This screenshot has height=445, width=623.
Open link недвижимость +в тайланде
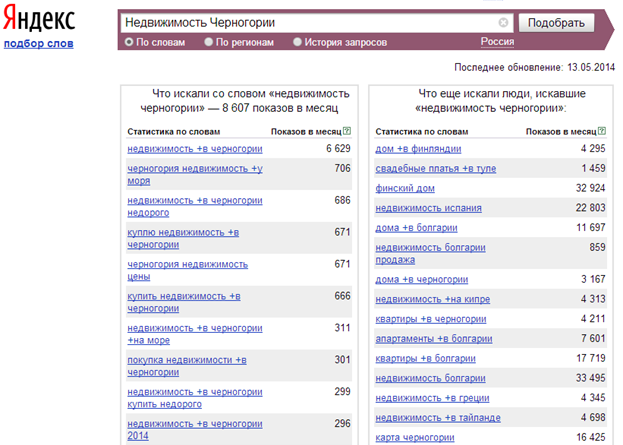(438, 418)
